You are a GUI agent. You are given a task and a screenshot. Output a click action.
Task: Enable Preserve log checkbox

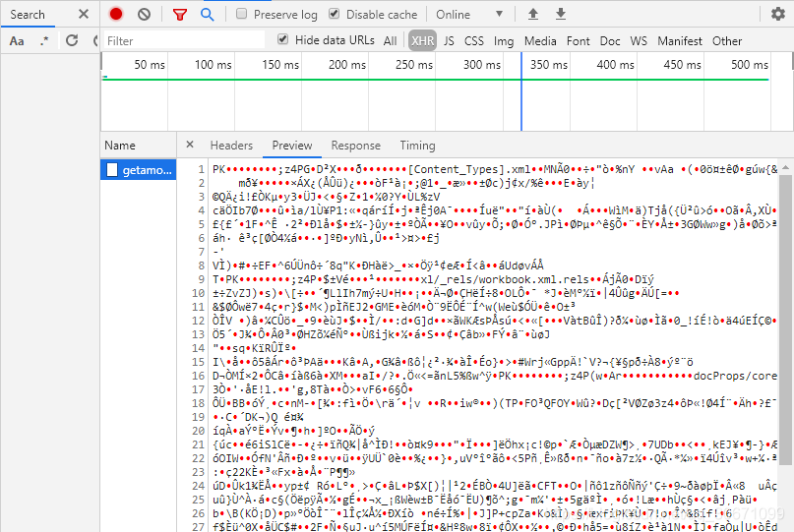coord(242,15)
